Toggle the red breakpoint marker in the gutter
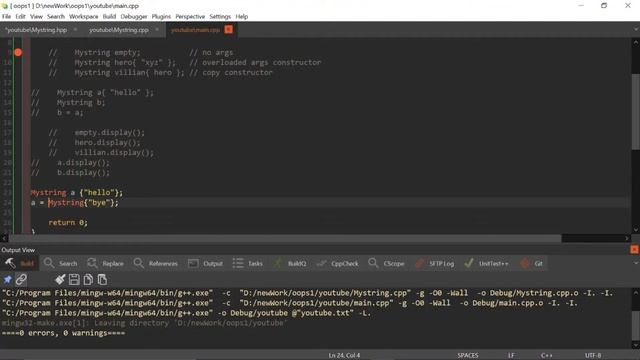 click(18, 52)
